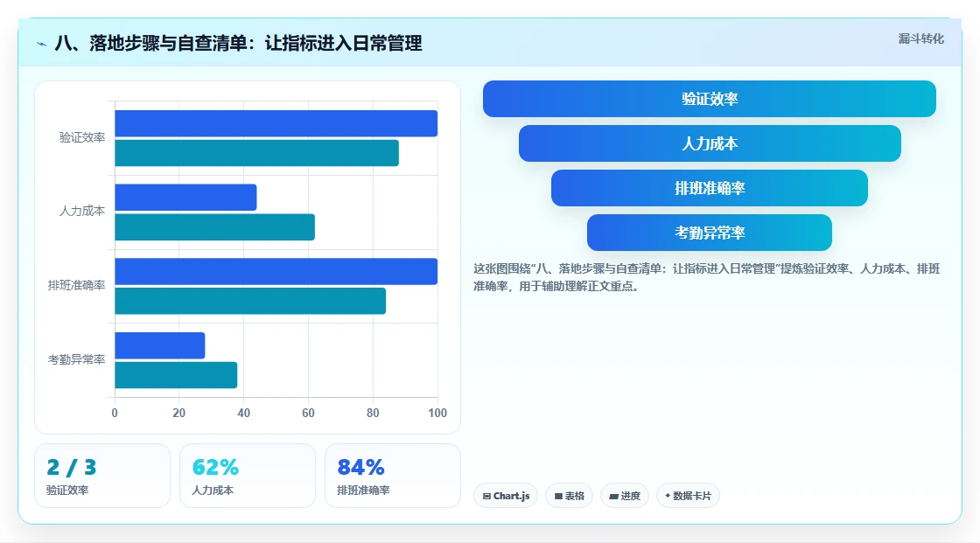The height and width of the screenshot is (543, 980).
Task: Click the 表格 tag
Action: coord(569,496)
